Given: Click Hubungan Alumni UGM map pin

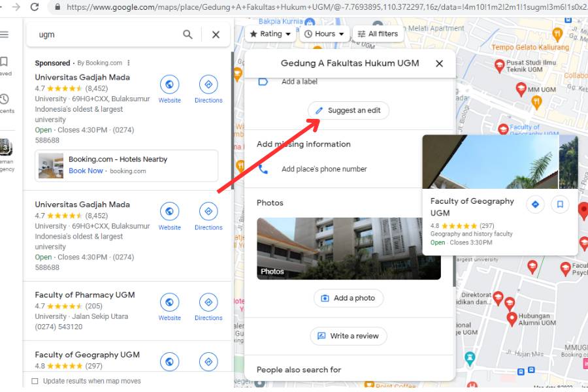Looking at the screenshot, I should coord(512,318).
